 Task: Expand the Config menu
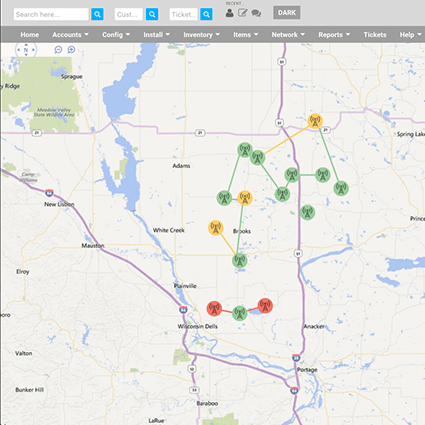click(116, 35)
